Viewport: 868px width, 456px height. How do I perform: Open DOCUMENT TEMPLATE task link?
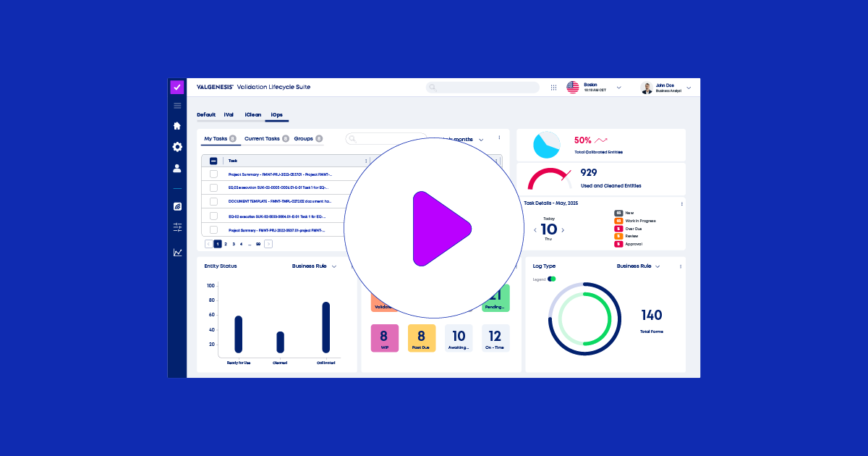(279, 202)
